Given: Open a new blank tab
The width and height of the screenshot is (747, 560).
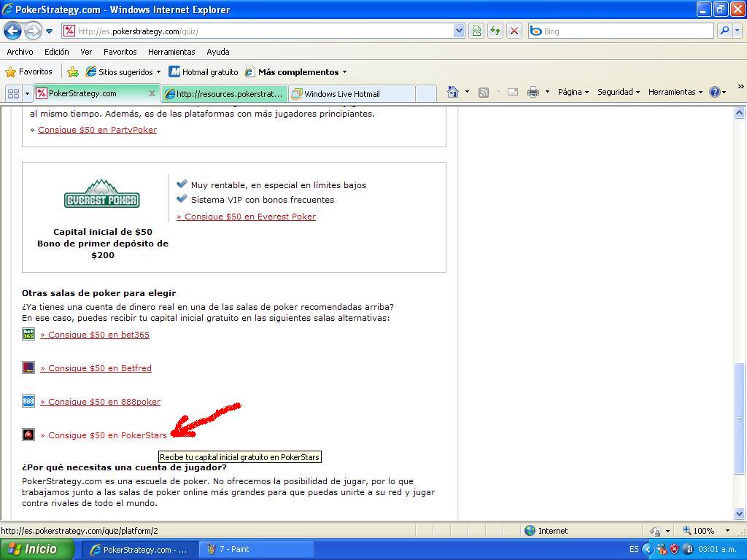Looking at the screenshot, I should point(425,94).
